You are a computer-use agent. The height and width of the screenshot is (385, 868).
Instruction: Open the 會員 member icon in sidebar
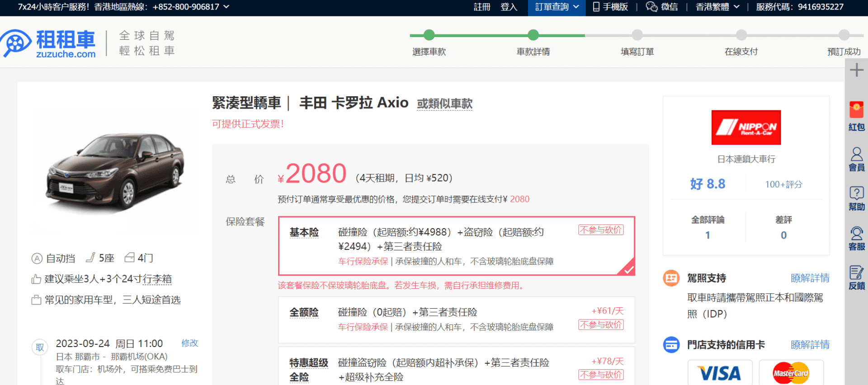[x=856, y=159]
